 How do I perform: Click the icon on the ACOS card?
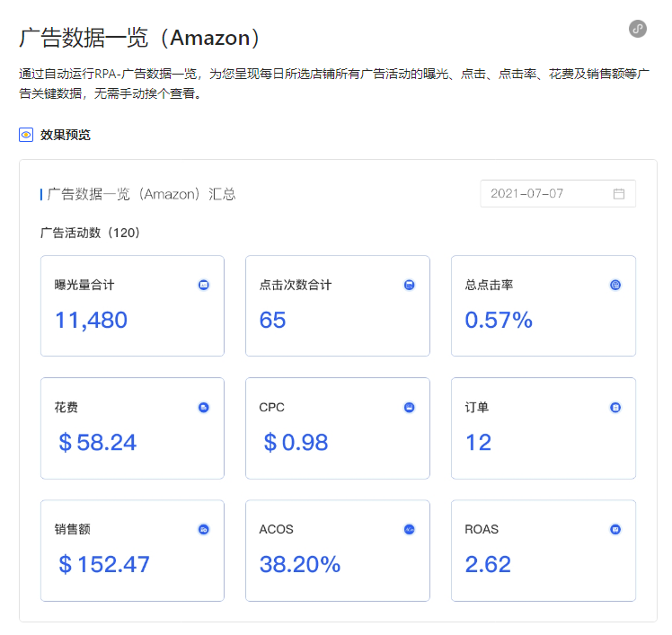click(410, 530)
